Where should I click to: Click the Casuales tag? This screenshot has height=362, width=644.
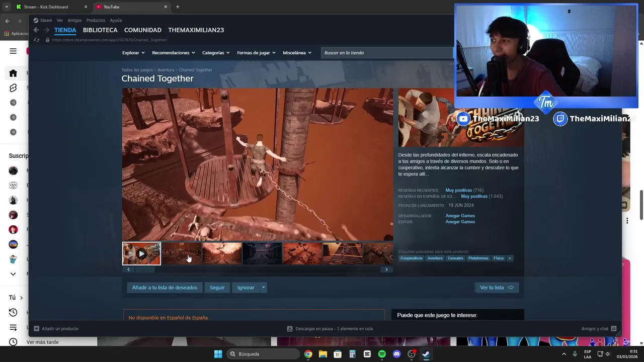[x=455, y=258]
